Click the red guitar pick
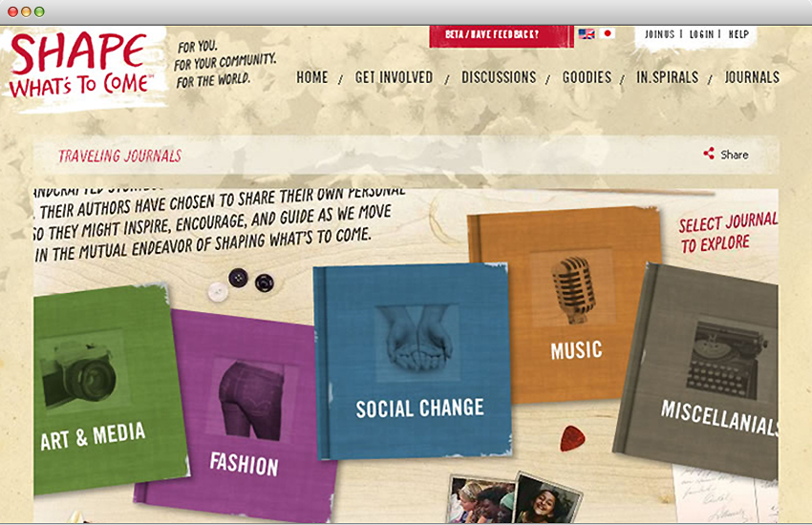 pos(572,438)
